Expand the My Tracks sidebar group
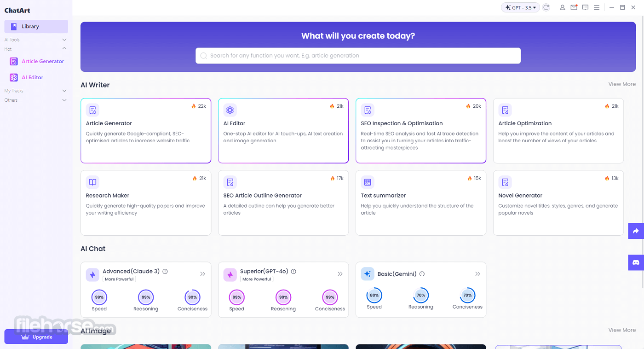Viewport: 644px width, 349px height. pyautogui.click(x=36, y=91)
